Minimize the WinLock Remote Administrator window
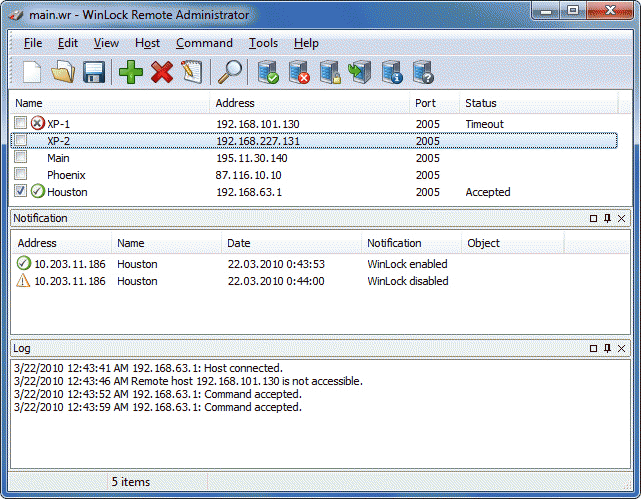This screenshot has height=499, width=641. tap(546, 11)
